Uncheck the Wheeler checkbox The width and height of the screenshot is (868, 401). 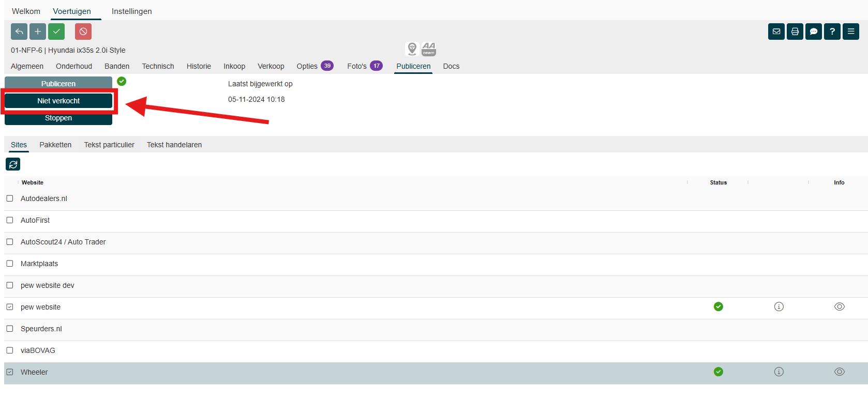[x=10, y=372]
